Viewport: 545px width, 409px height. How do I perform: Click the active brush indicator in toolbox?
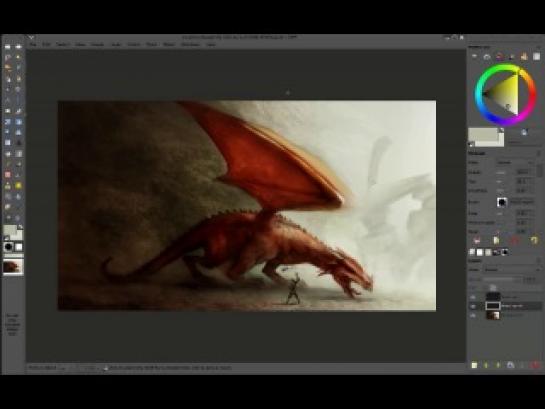[x=8, y=247]
